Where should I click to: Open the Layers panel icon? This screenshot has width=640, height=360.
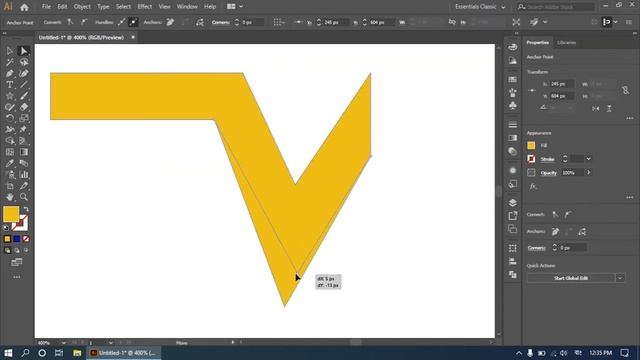click(x=513, y=202)
